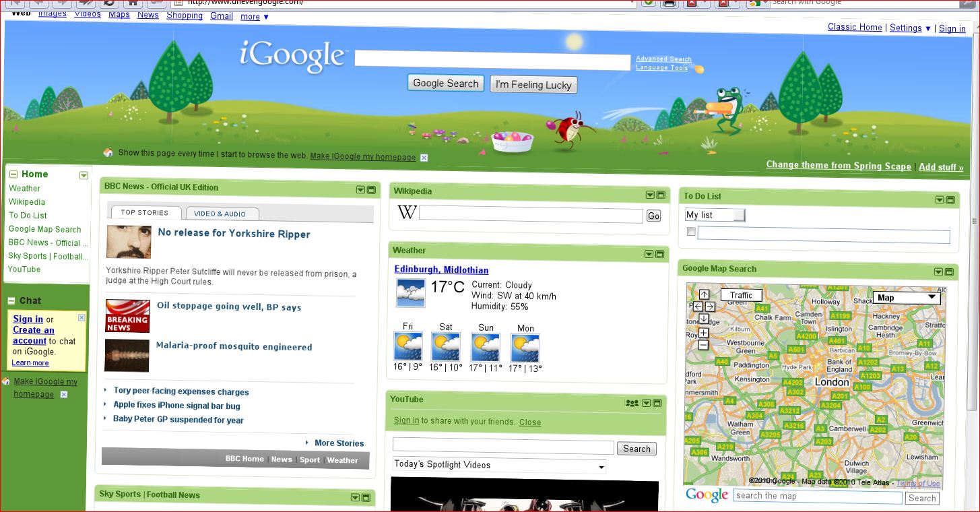Open the BBC News gadget menu arrow
Viewport: 980px width, 512px height.
(x=360, y=190)
